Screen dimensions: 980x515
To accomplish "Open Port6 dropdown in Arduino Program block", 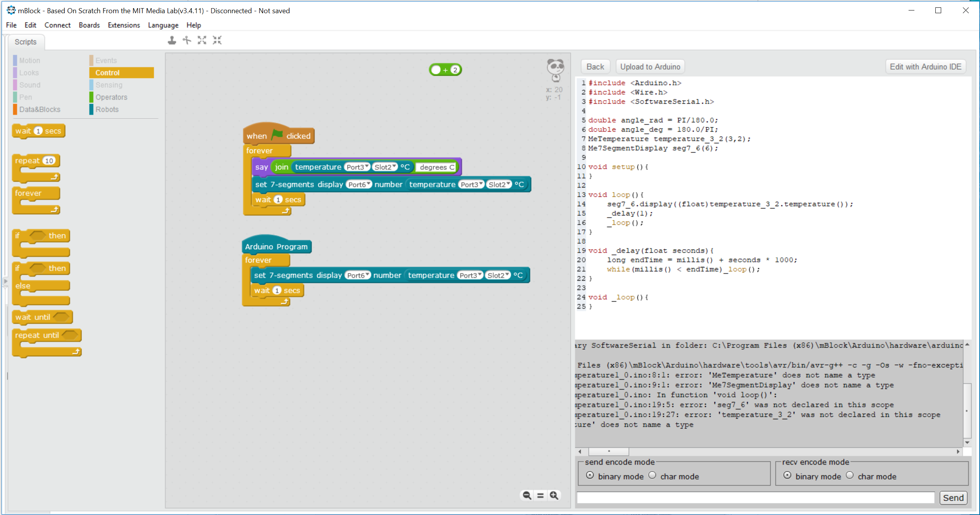I will point(357,275).
